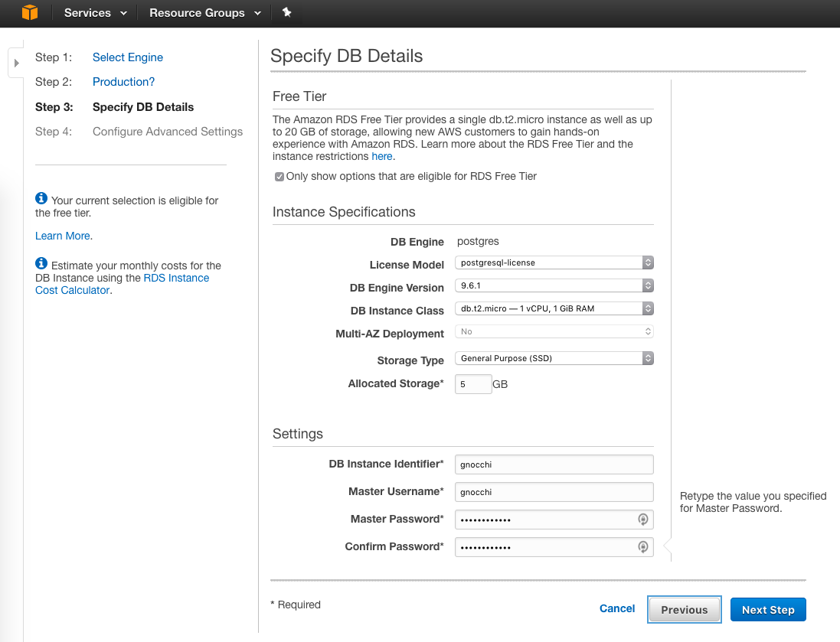
Task: Click the pin icon in top bar
Action: click(287, 12)
